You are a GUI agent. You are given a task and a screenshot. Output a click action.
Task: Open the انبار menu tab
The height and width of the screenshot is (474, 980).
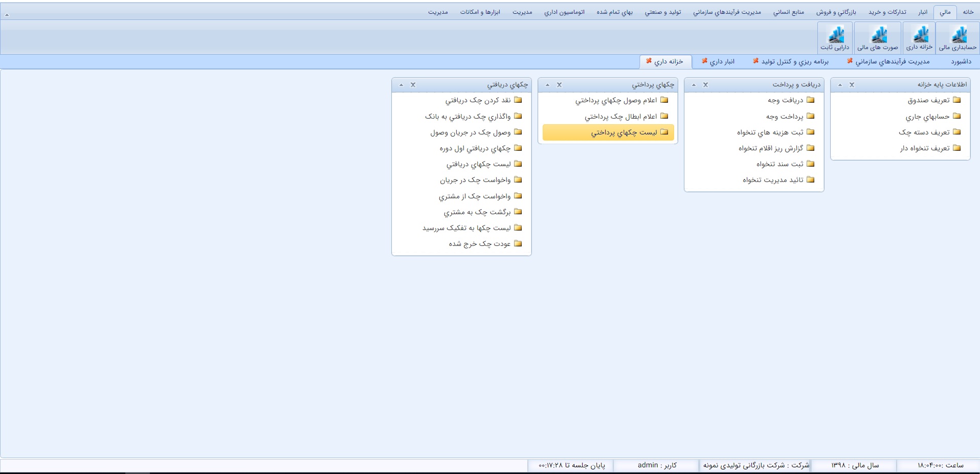click(x=923, y=12)
